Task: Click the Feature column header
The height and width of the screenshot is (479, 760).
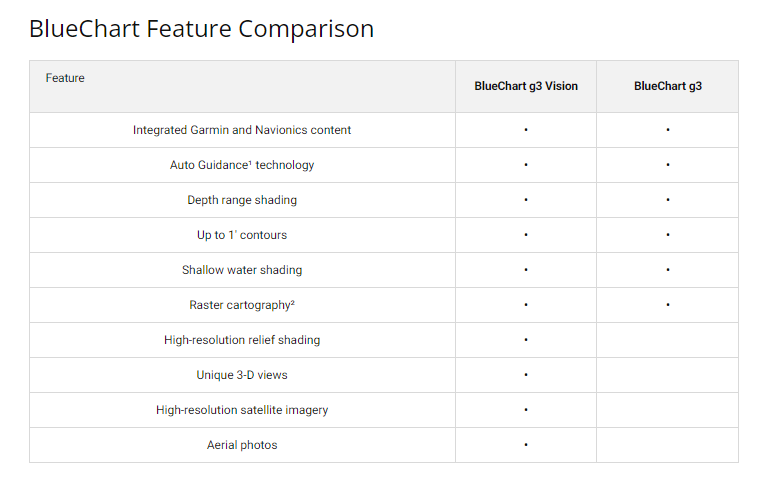Action: pos(65,78)
